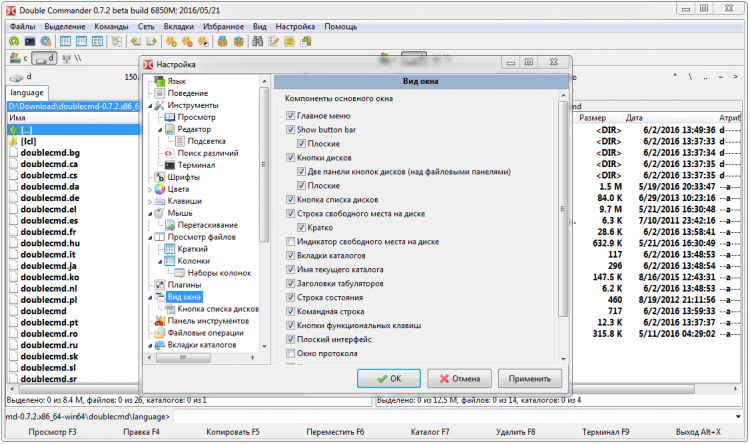Open the Файлы menu
Viewport: 750px width, 444px height.
coord(22,26)
